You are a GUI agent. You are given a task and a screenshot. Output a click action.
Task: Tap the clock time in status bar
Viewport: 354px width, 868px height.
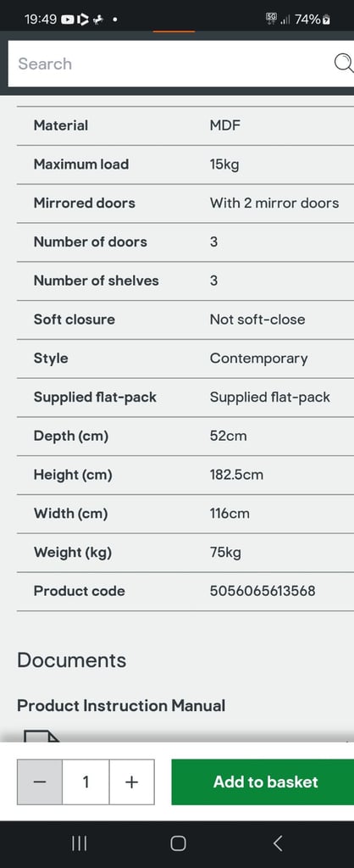41,20
